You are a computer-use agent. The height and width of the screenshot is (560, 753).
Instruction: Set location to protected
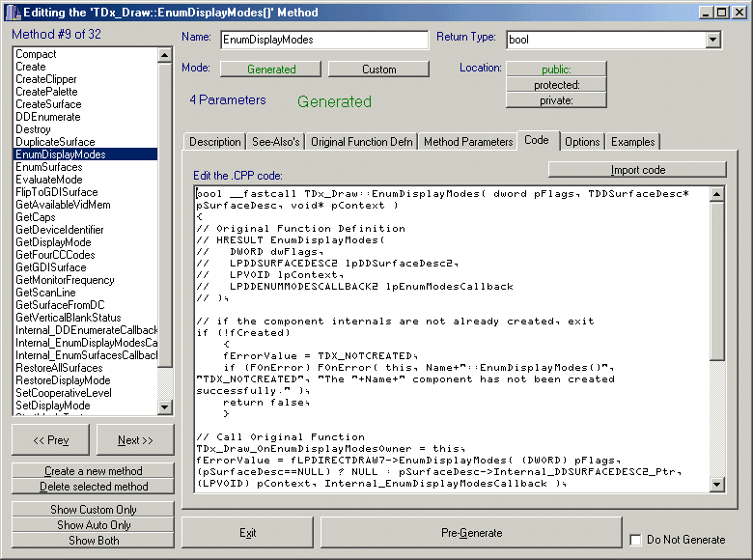(x=556, y=84)
